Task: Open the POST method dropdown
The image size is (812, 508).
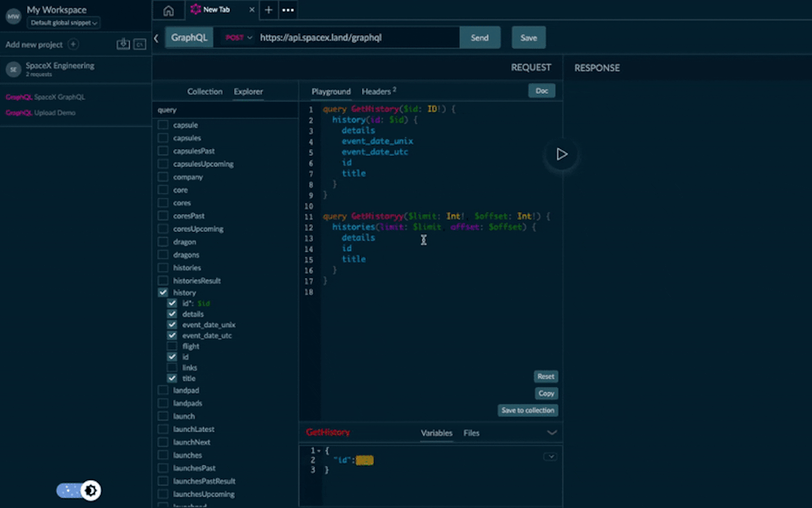Action: point(239,38)
